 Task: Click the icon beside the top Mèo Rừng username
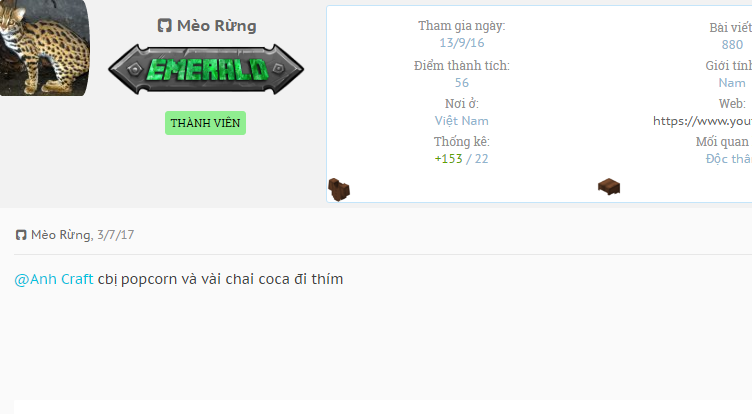click(x=164, y=25)
